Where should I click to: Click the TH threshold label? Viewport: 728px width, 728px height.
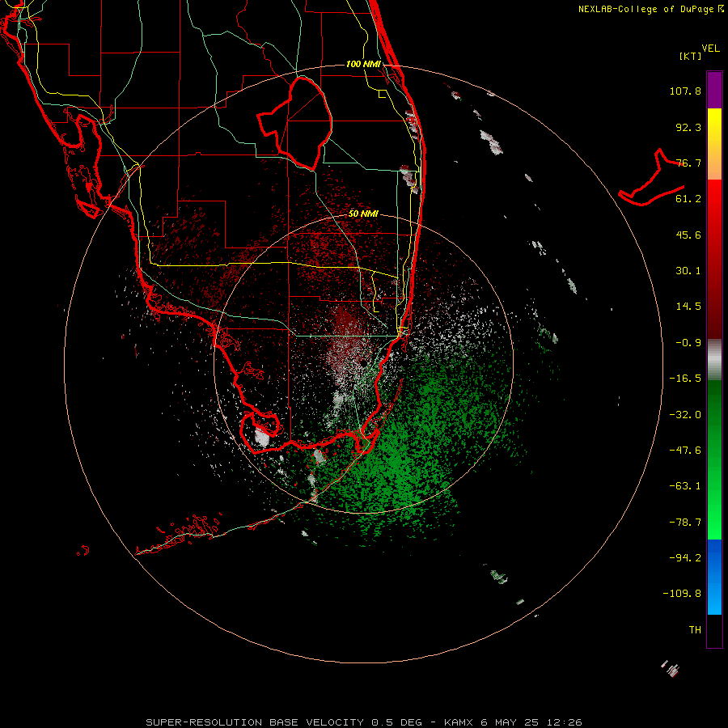point(695,629)
